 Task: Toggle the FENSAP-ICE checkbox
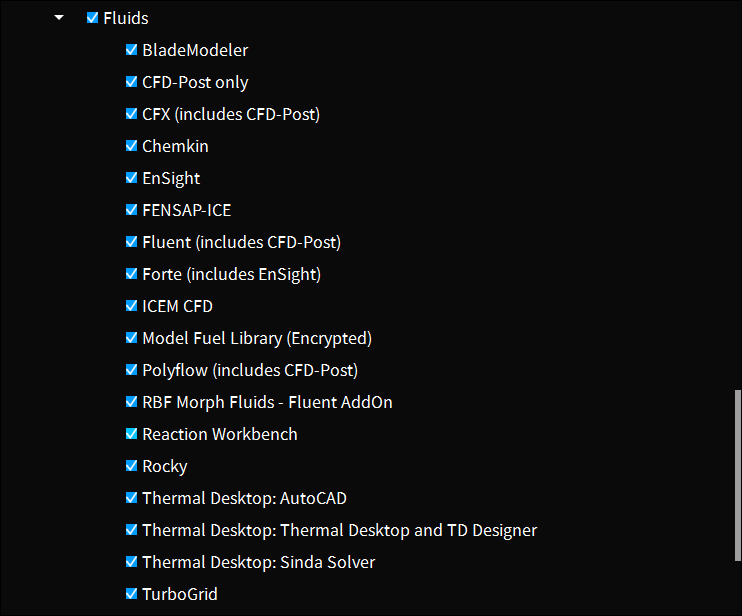131,210
